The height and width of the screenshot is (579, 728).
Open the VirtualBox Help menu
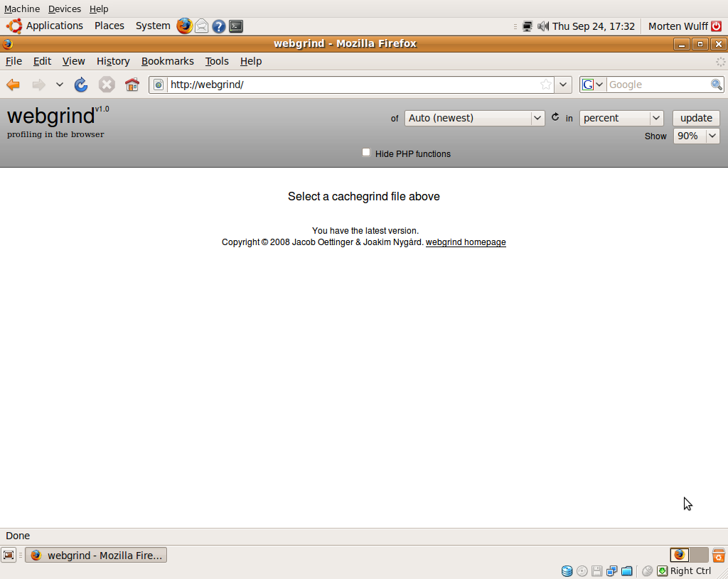click(x=99, y=9)
